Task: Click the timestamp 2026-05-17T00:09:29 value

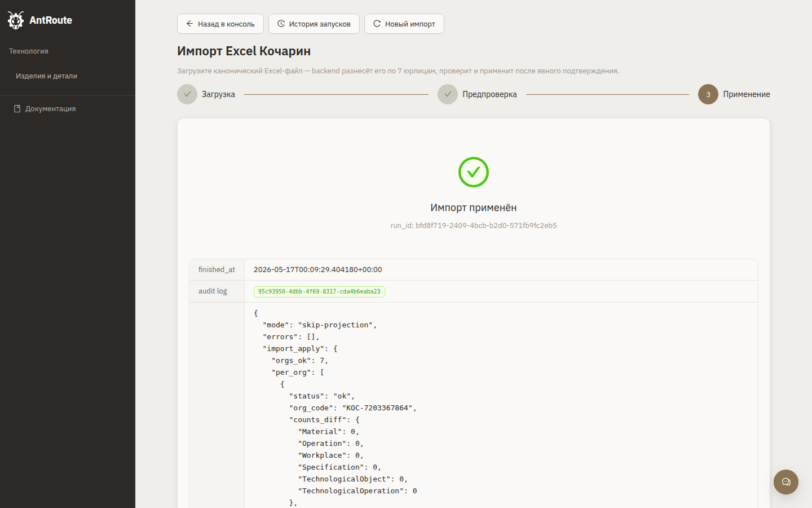Action: coord(318,270)
